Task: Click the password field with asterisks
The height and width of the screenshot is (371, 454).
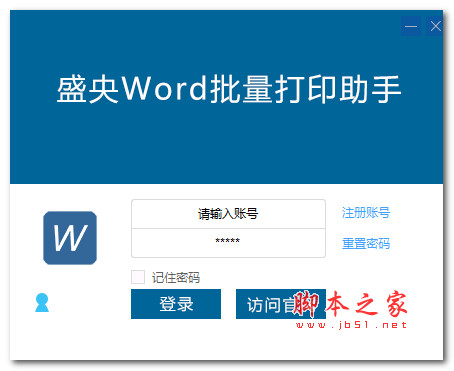Action: coord(228,243)
